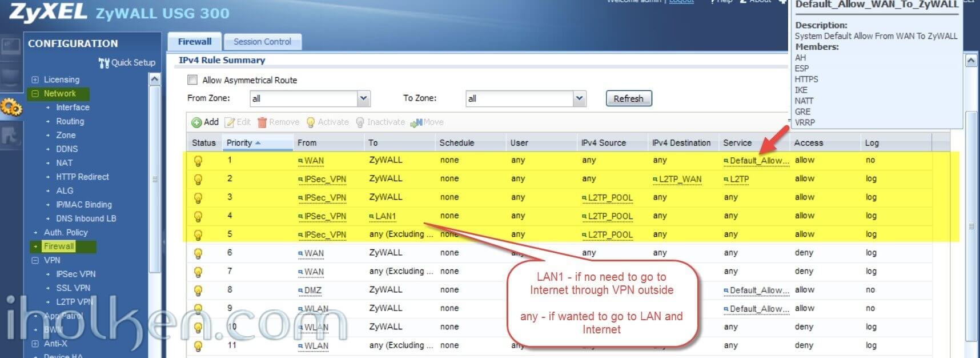
Task: Click the Edit rule pencil icon
Action: tap(230, 122)
